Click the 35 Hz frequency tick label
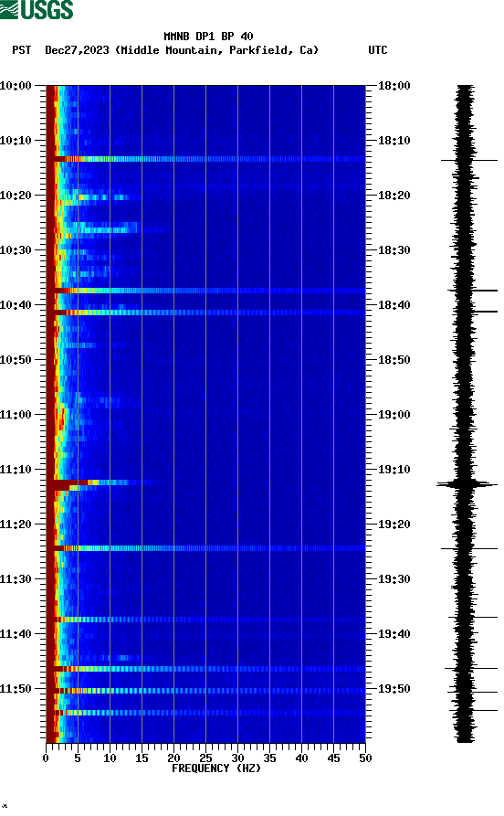 click(269, 758)
